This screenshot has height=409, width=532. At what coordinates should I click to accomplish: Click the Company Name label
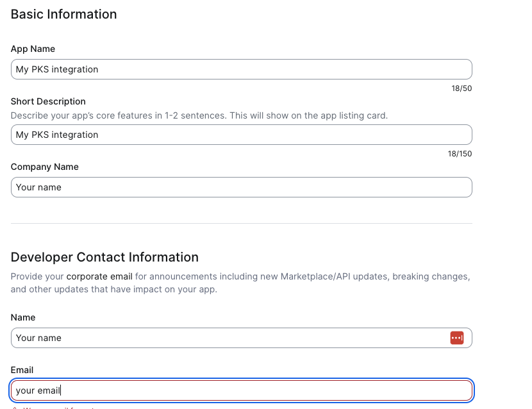tap(44, 167)
